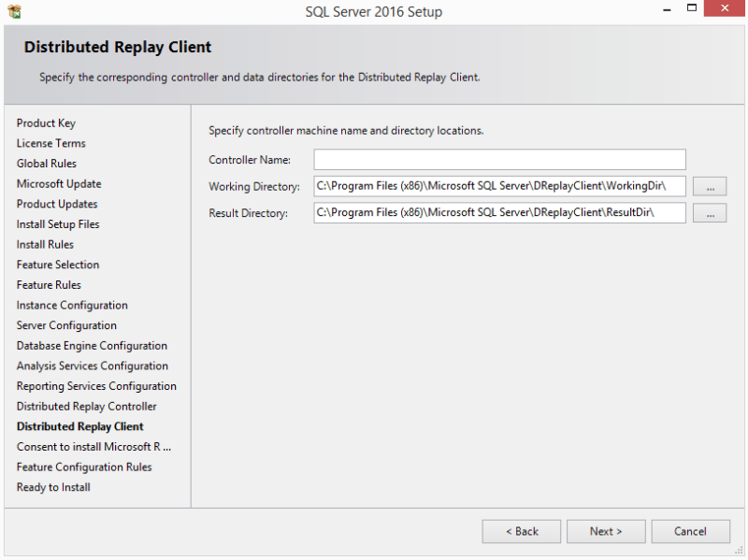Browse for the Result Directory folder

pos(710,213)
